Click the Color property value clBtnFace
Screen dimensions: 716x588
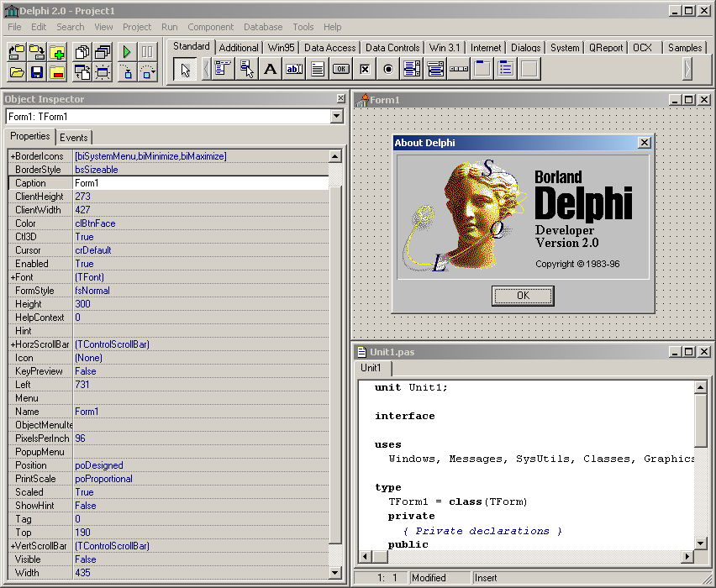(x=95, y=223)
